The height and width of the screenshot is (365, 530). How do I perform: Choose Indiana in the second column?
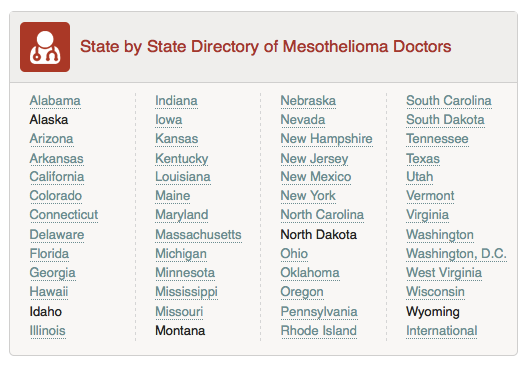pos(176,101)
